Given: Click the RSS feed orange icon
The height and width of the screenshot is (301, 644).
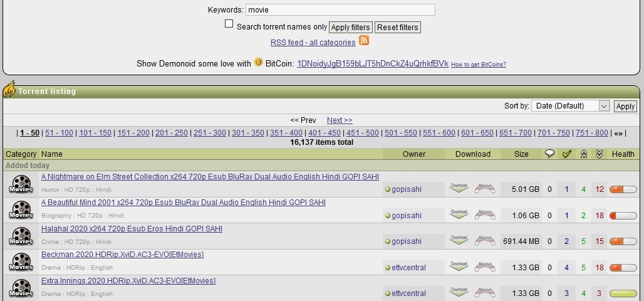Looking at the screenshot, I should click(364, 40).
